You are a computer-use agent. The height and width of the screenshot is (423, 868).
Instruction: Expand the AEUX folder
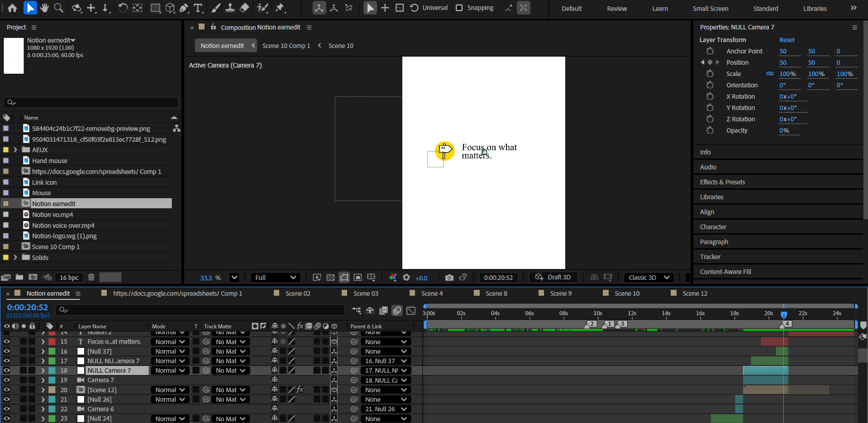click(x=15, y=150)
